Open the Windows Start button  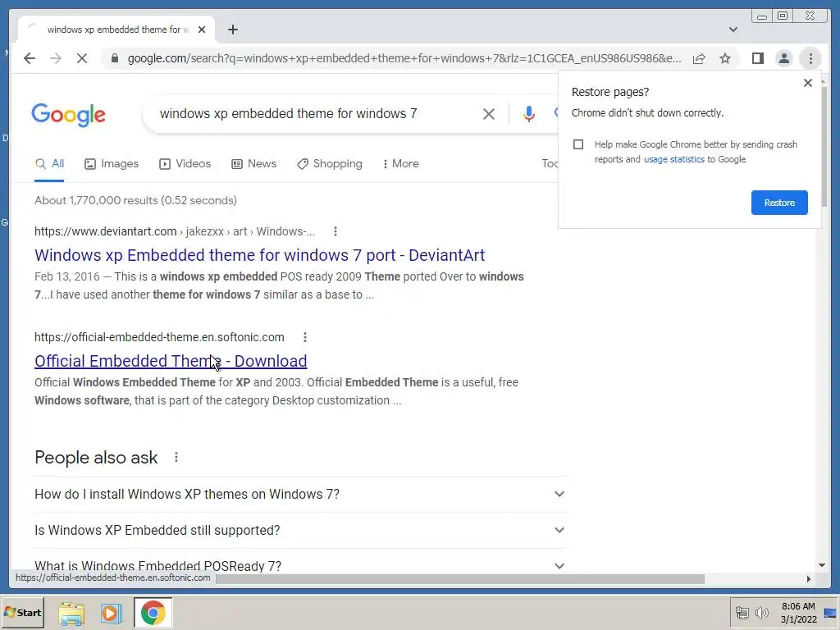tap(22, 613)
